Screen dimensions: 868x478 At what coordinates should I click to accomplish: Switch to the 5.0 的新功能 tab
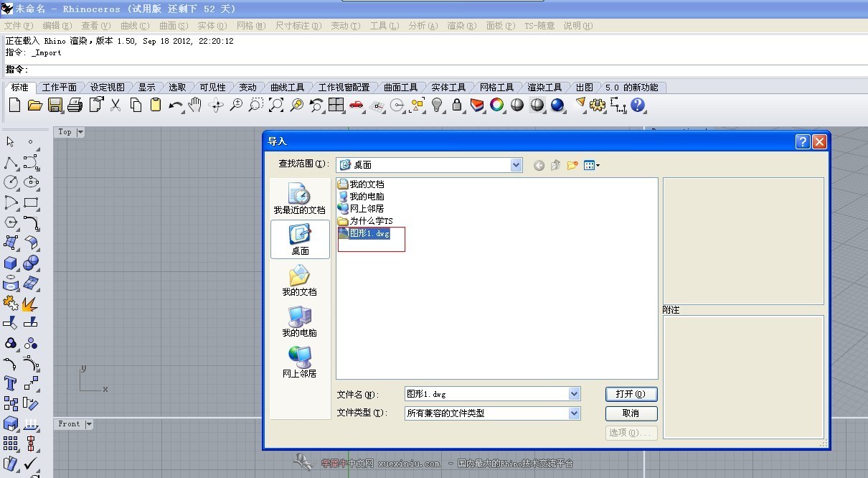point(631,87)
